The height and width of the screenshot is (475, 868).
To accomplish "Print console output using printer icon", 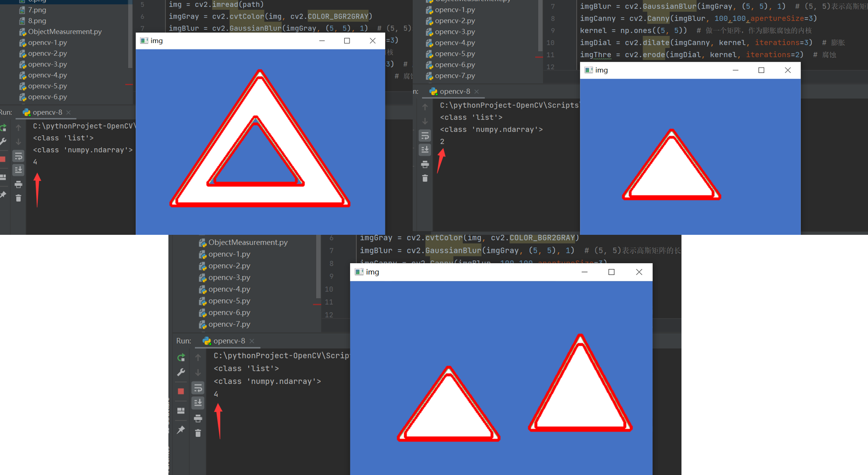I will click(198, 419).
